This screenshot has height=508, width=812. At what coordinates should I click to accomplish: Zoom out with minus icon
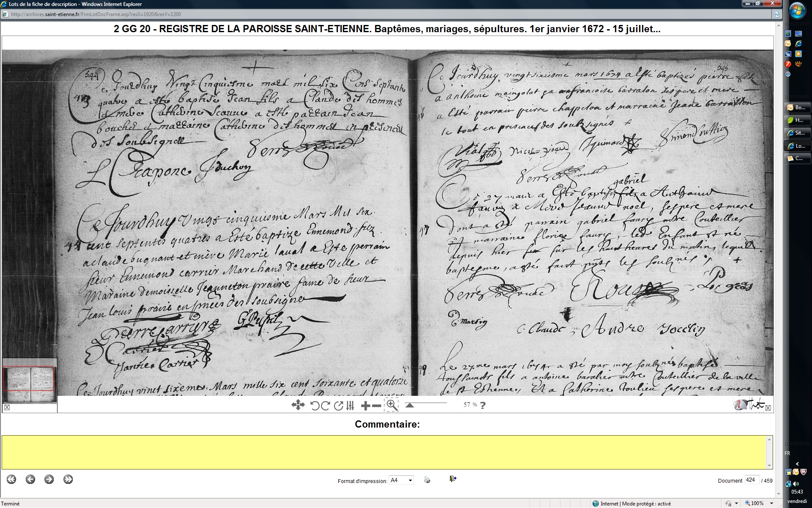pos(376,406)
